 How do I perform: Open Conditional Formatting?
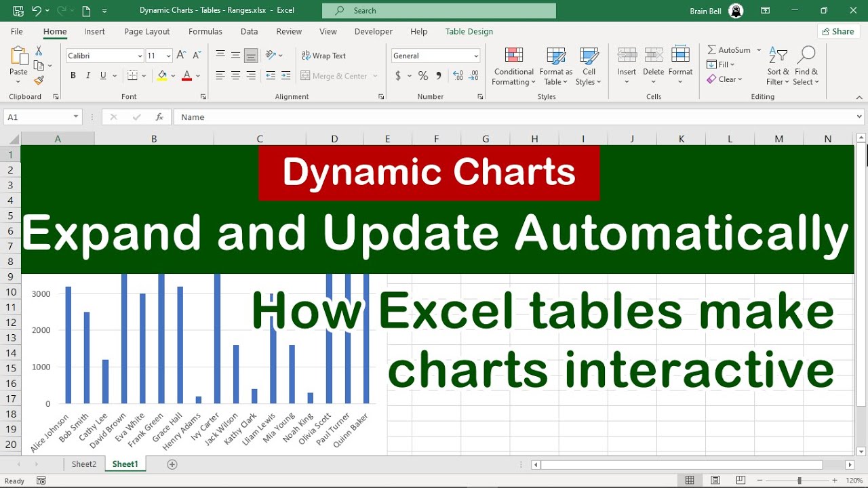pyautogui.click(x=513, y=66)
